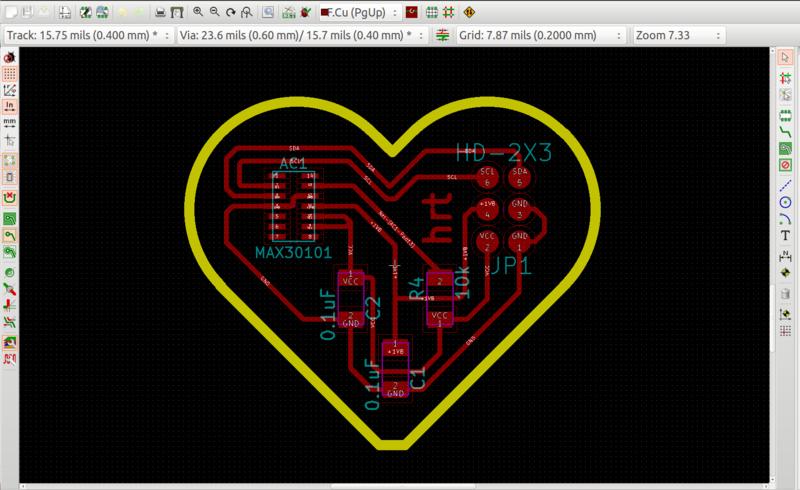Open the Grid size dropdown
The image size is (800, 490).
[541, 35]
